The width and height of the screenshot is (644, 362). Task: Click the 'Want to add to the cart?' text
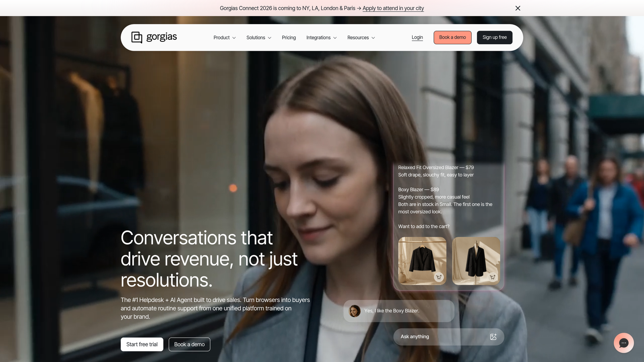(x=424, y=226)
